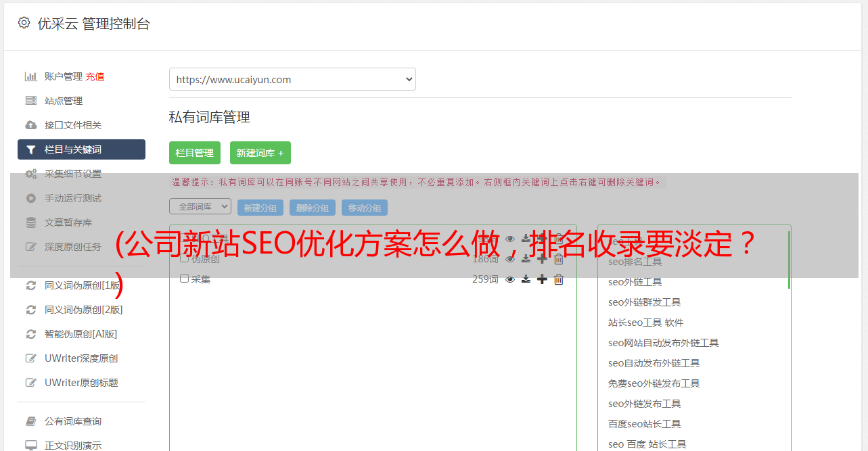Click the edit icon of UWriter原创标题

click(31, 383)
